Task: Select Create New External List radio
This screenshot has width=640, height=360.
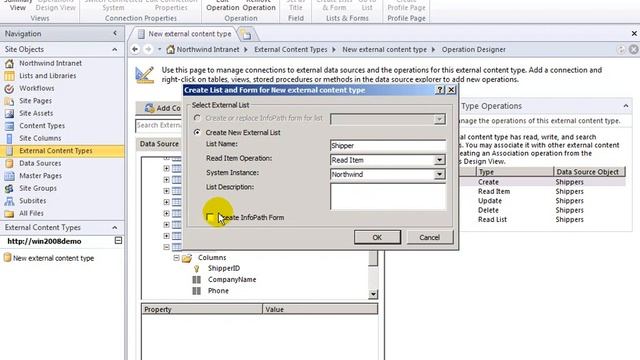Action: (x=197, y=132)
